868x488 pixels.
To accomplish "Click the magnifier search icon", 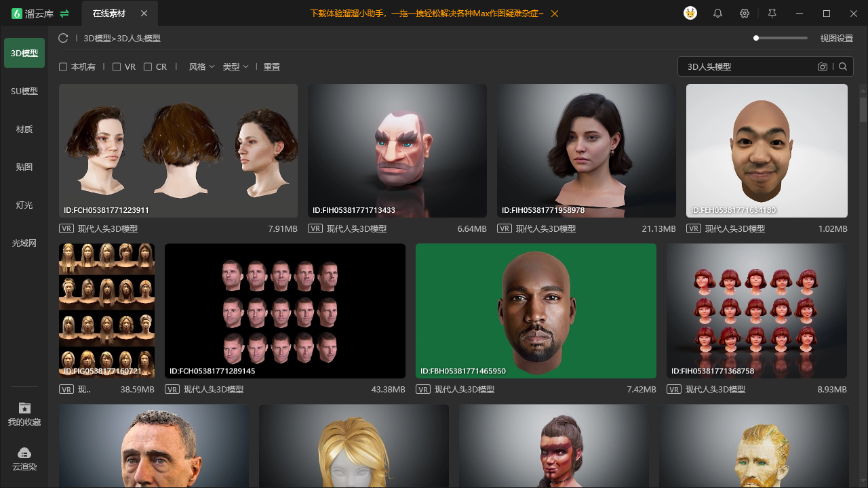I will pyautogui.click(x=843, y=66).
